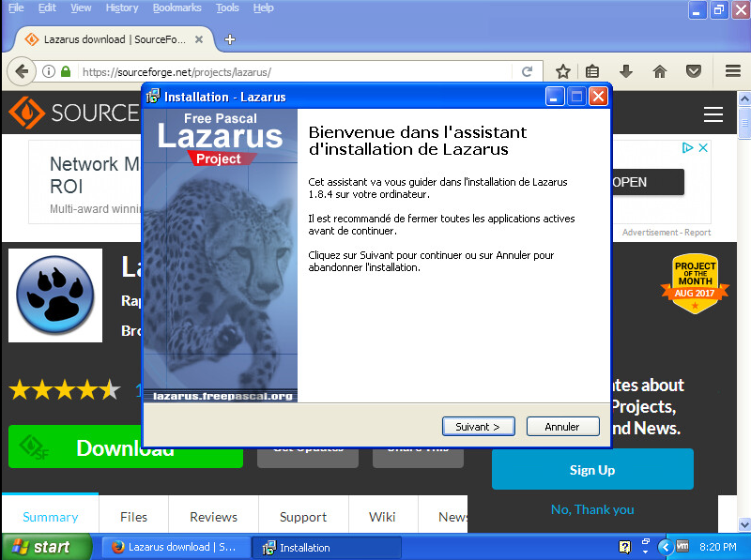Click the page scrollbar down arrow
Viewport: 751px width, 560px height.
[744, 524]
